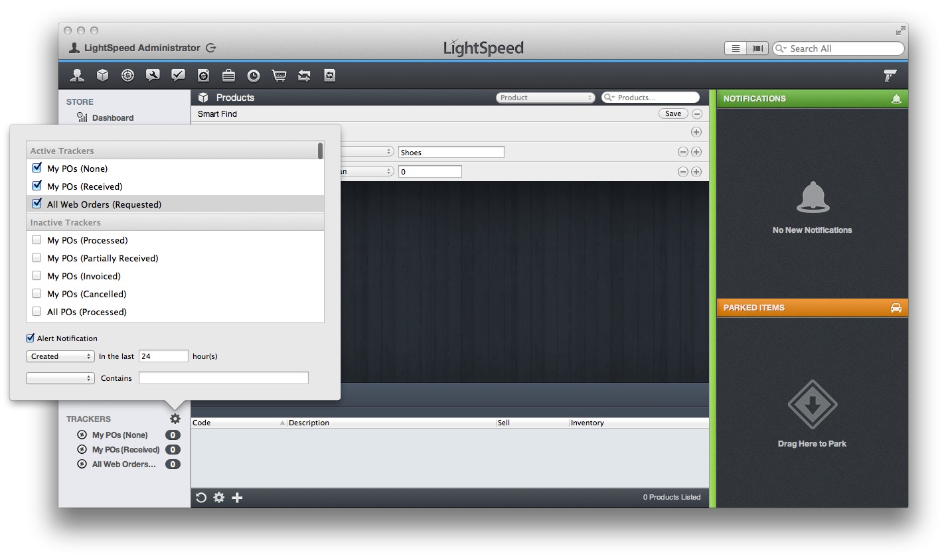Uncheck My POs (Received) tracker
946x560 pixels.
[x=37, y=186]
